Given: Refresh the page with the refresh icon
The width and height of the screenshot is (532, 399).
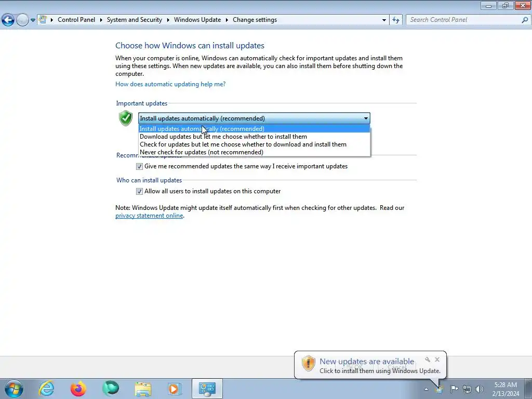Looking at the screenshot, I should (396, 20).
